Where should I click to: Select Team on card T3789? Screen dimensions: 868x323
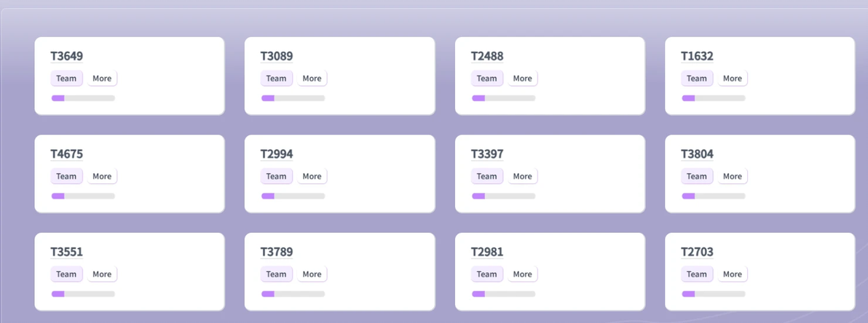(276, 274)
